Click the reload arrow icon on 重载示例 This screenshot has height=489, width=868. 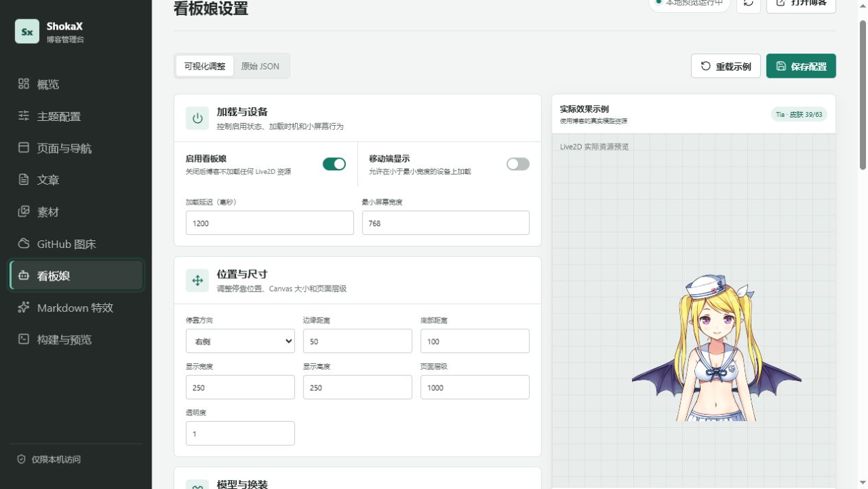(706, 66)
